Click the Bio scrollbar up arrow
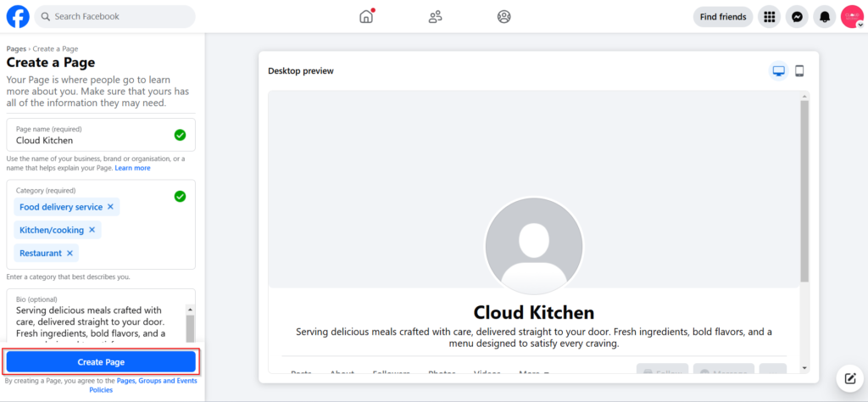The width and height of the screenshot is (868, 402). (x=190, y=310)
